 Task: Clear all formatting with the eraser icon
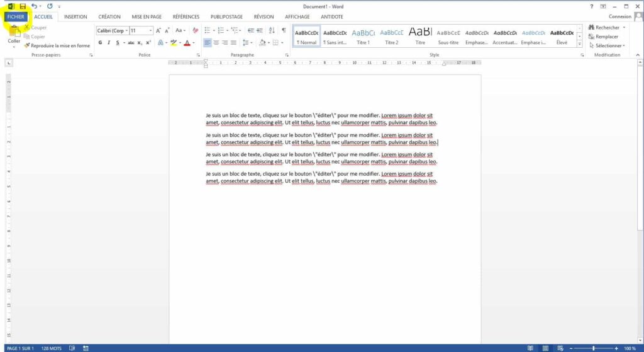pos(195,30)
